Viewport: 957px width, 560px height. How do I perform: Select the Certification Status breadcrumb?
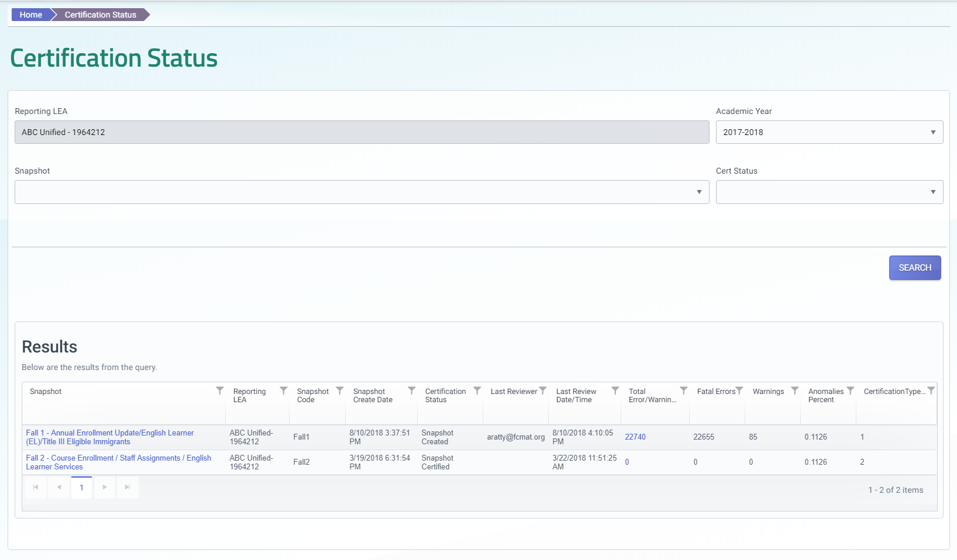pos(99,14)
